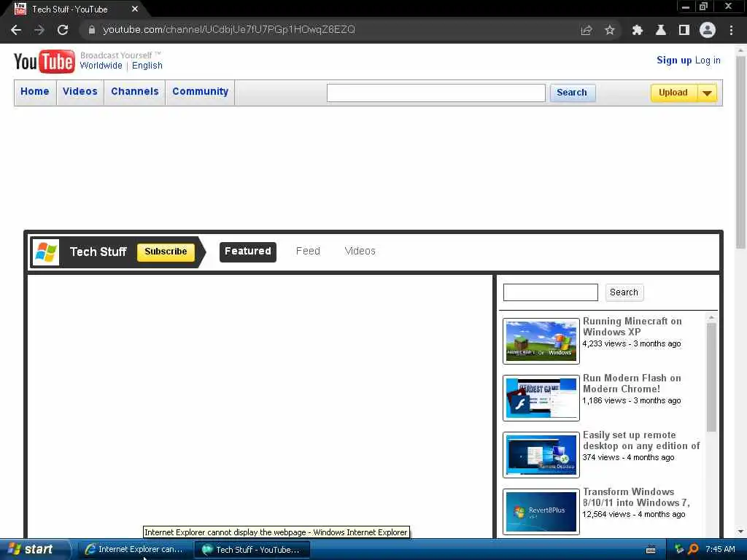Click the video list scroll up arrow

click(x=711, y=318)
